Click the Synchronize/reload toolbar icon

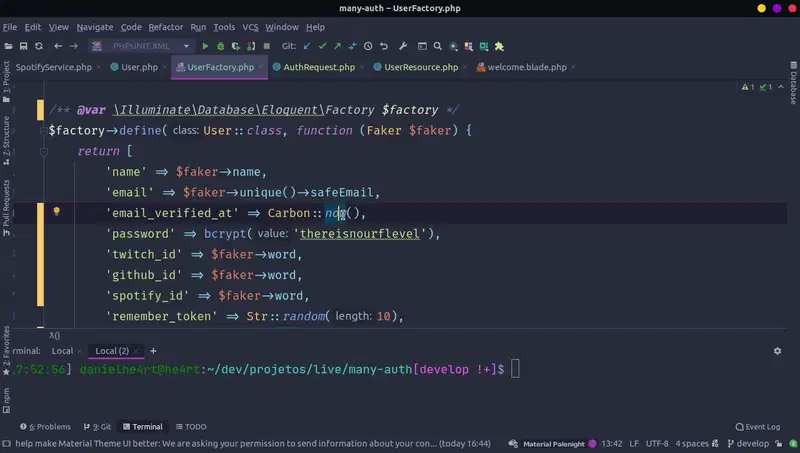pyautogui.click(x=39, y=46)
